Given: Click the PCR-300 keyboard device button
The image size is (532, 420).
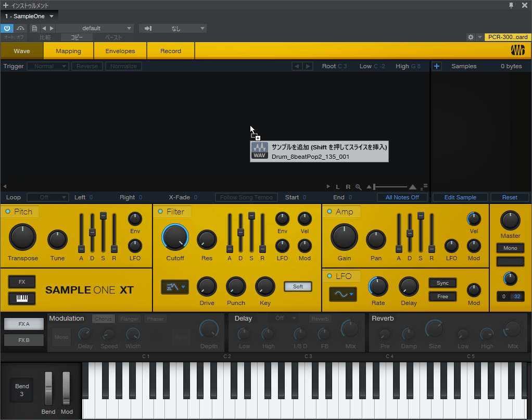Looking at the screenshot, I should click(x=508, y=37).
